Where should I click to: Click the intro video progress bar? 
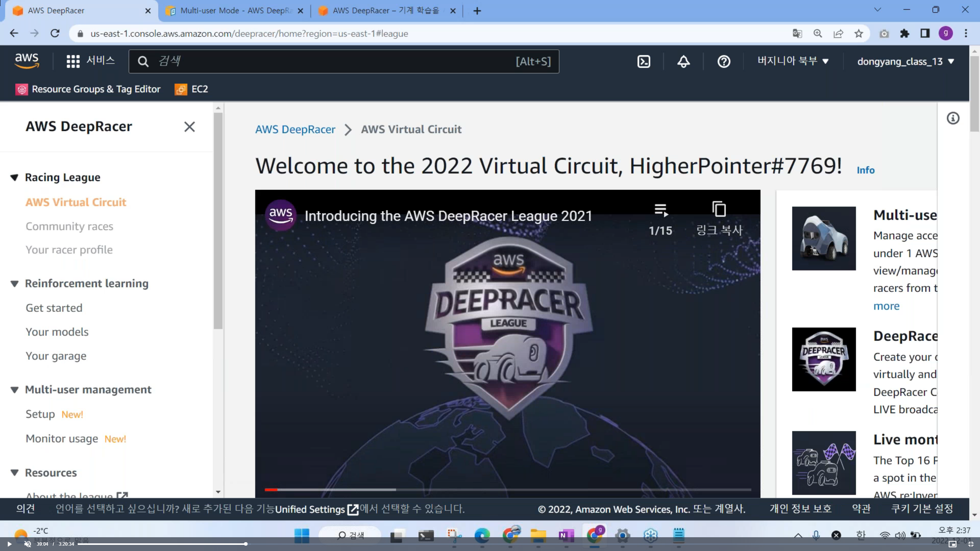(x=508, y=489)
